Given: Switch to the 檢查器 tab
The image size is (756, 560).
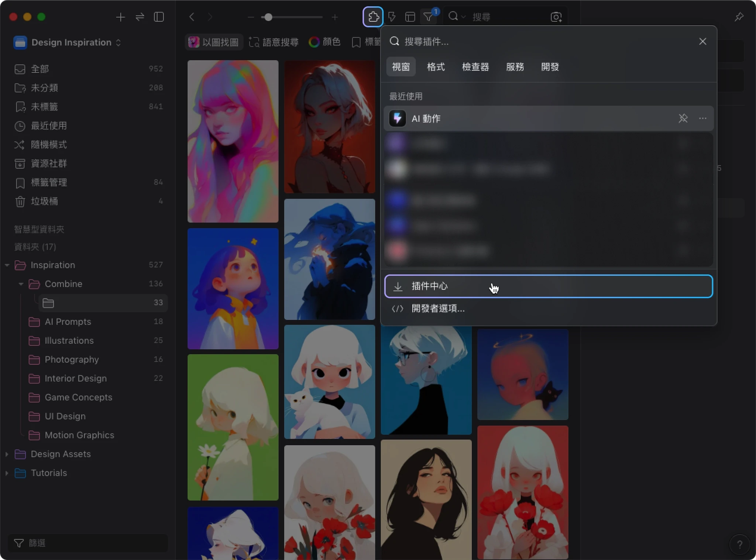Looking at the screenshot, I should [475, 67].
